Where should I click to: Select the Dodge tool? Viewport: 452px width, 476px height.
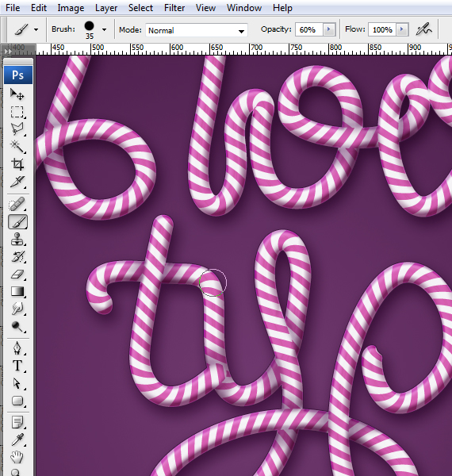pos(17,327)
